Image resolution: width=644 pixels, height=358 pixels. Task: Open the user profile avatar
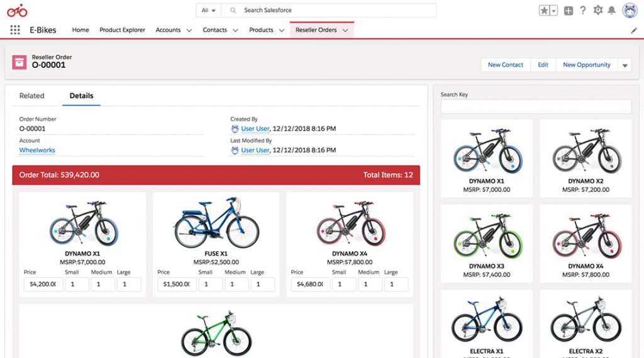click(630, 11)
